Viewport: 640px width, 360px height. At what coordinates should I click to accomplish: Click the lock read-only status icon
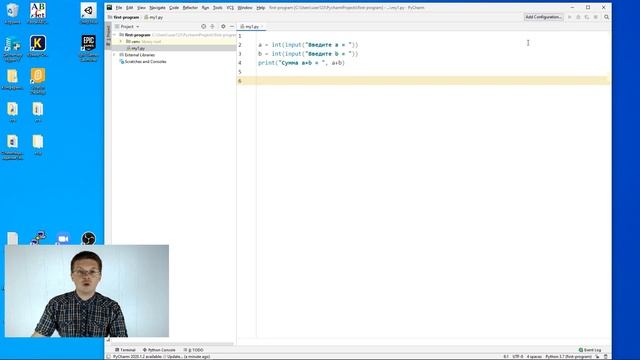click(597, 357)
